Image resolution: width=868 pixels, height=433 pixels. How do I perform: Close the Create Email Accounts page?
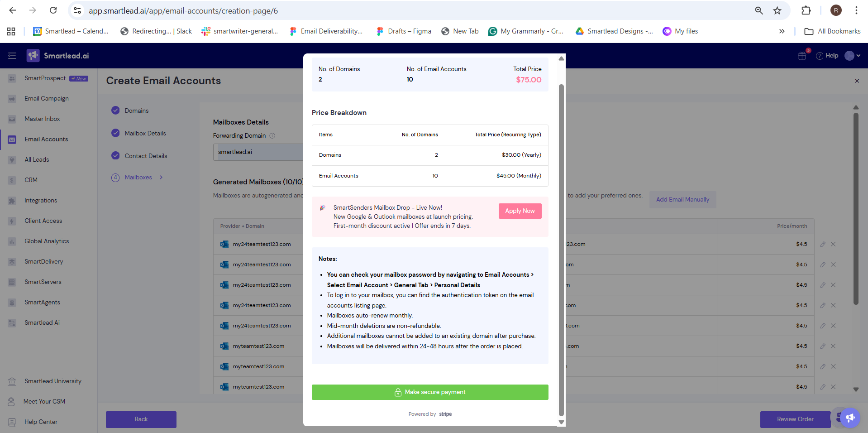[857, 81]
